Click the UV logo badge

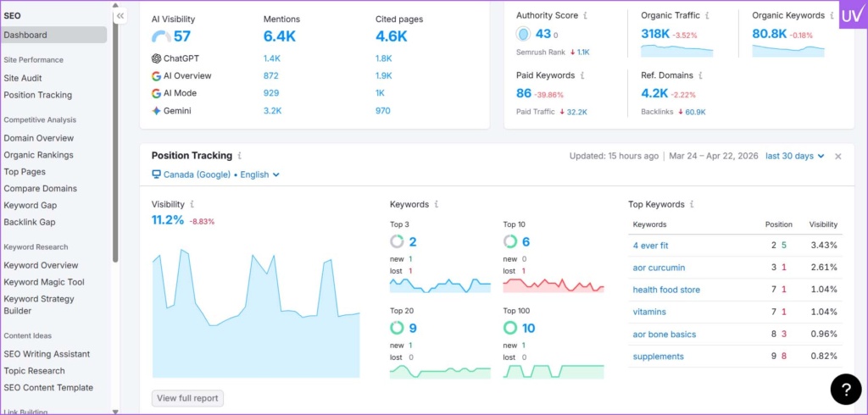click(x=853, y=16)
